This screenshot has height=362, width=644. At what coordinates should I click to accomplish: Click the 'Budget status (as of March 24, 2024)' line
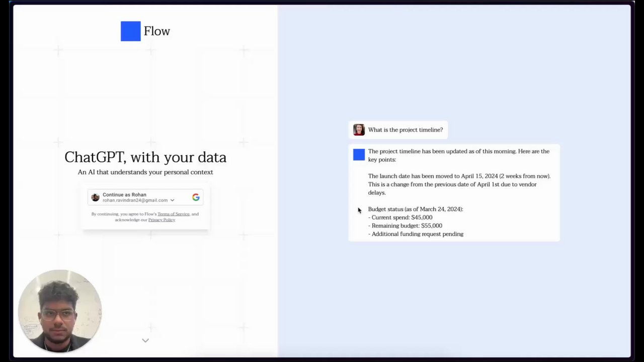click(x=416, y=209)
